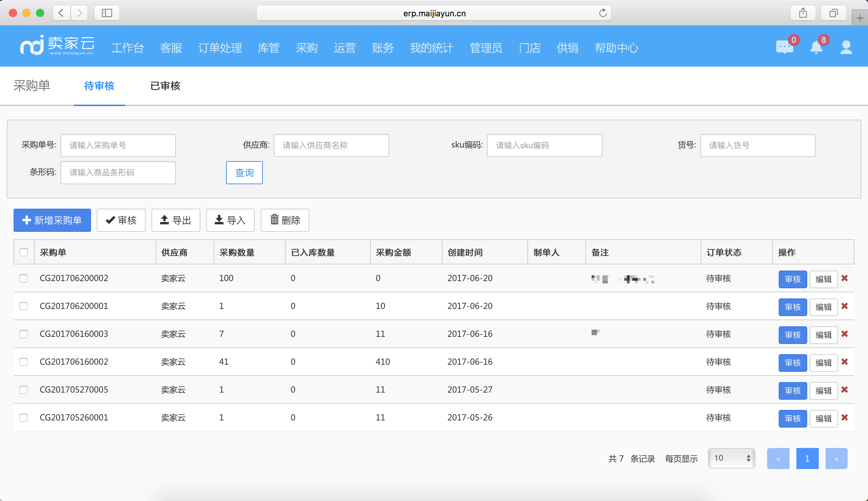Delete order CG201706160002 with red X

point(845,362)
